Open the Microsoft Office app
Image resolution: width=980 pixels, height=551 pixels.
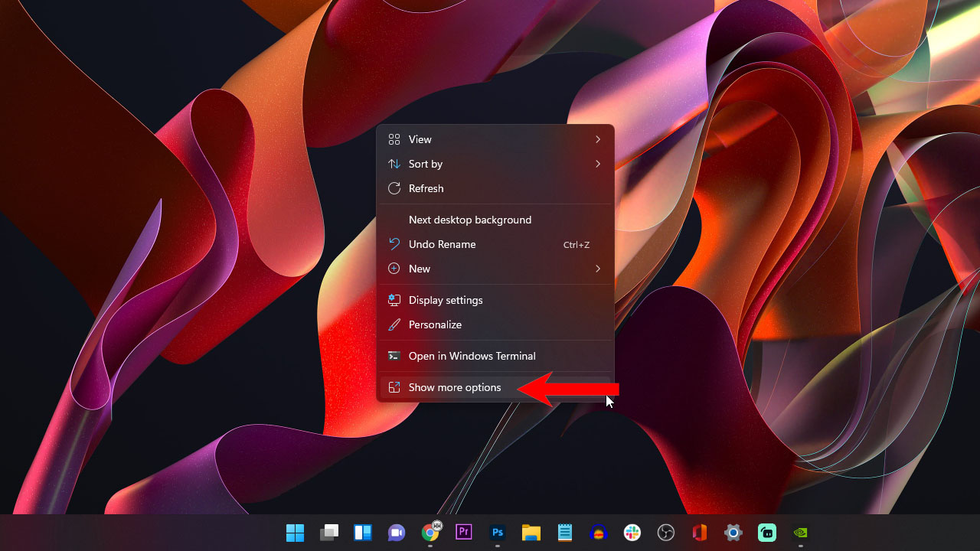click(x=699, y=532)
